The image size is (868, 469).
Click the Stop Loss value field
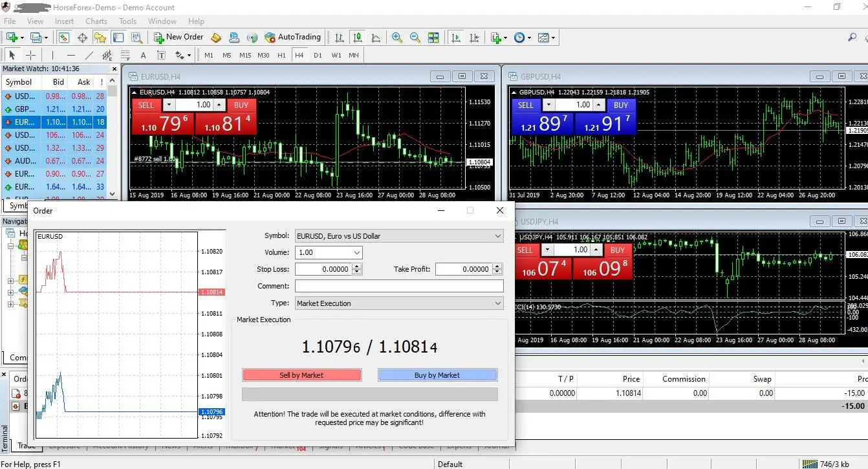pyautogui.click(x=325, y=269)
